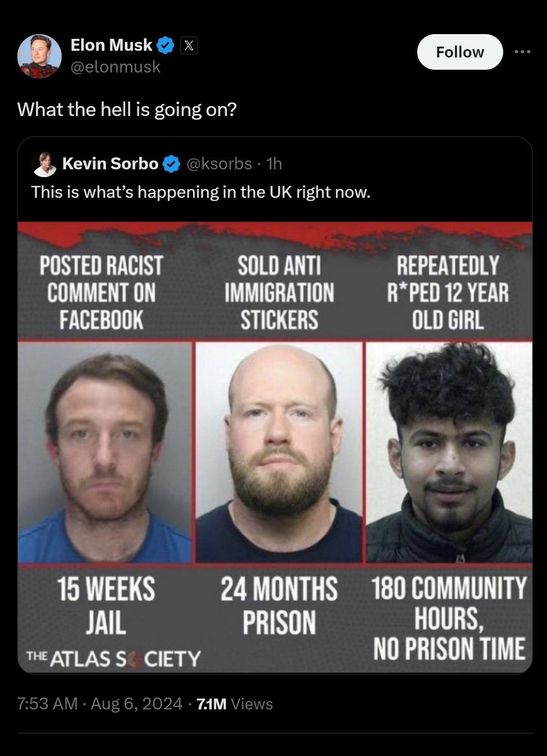
Task: Open the left photo above "15 WEEKS JAIL"
Action: 105,453
